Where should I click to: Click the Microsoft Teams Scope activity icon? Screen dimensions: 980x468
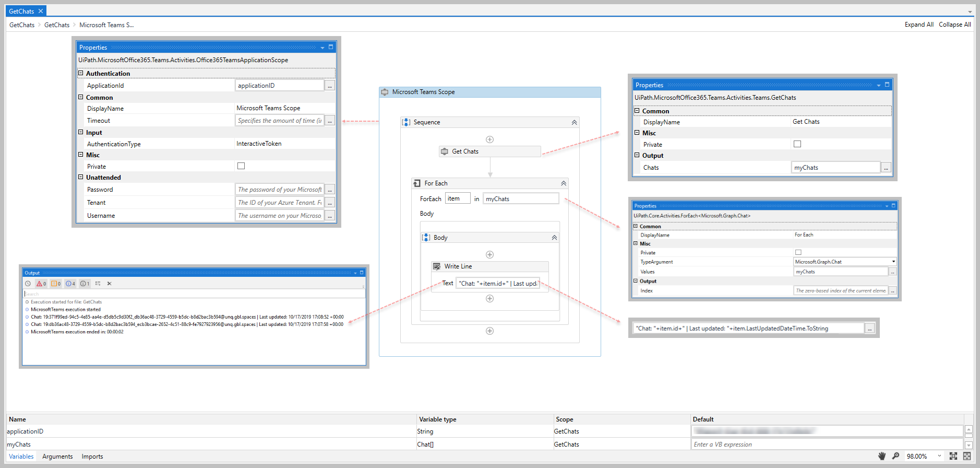385,92
